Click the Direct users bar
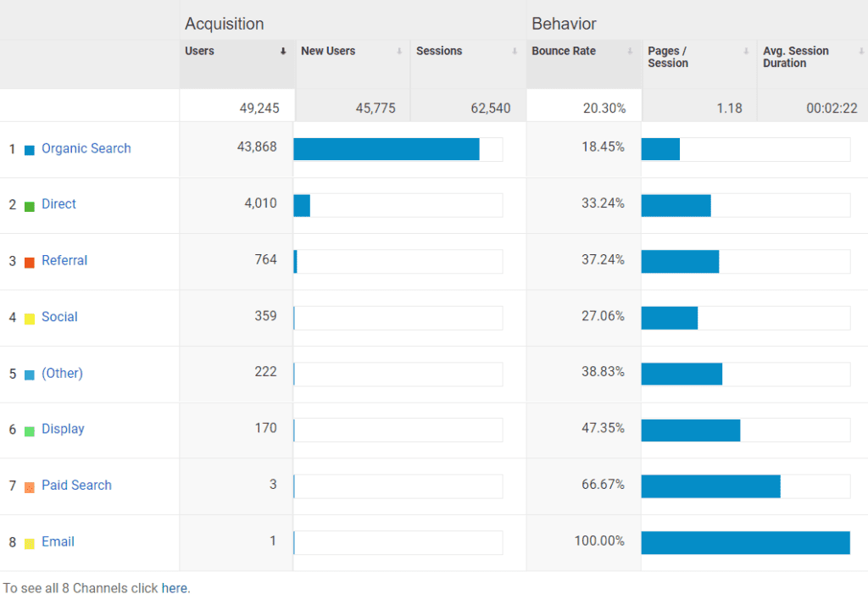The height and width of the screenshot is (605, 868). pos(302,205)
